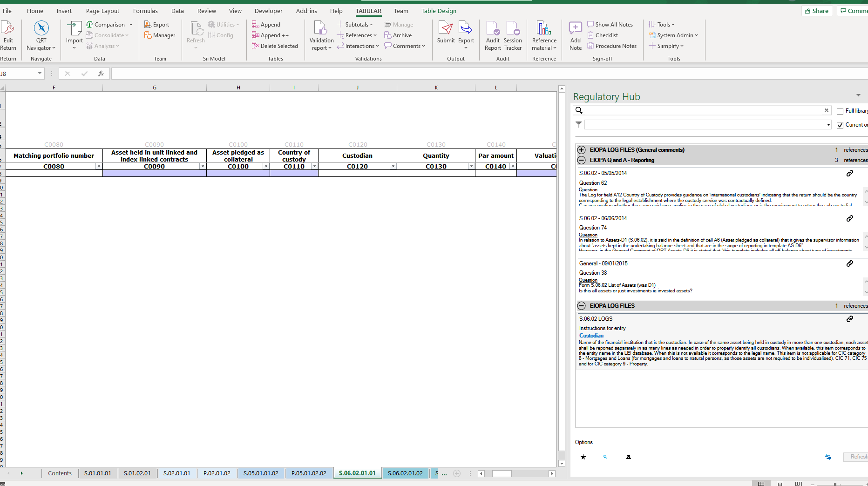Click the user icon in Options
Image resolution: width=868 pixels, height=486 pixels.
coord(629,457)
